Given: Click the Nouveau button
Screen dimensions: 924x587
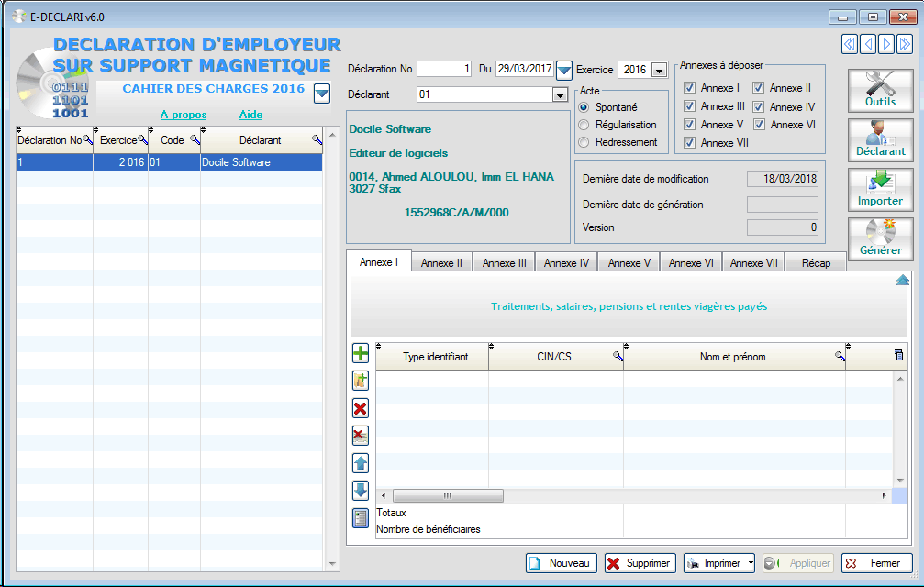Looking at the screenshot, I should (561, 563).
